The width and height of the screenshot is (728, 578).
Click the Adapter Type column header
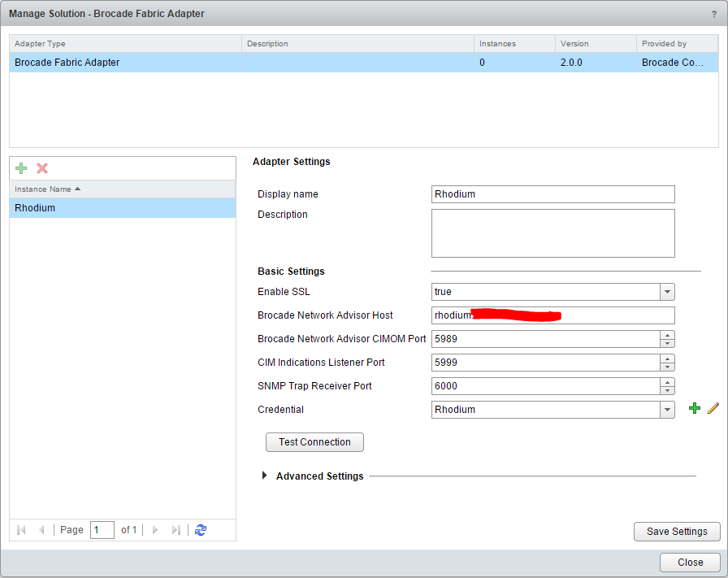click(x=125, y=44)
